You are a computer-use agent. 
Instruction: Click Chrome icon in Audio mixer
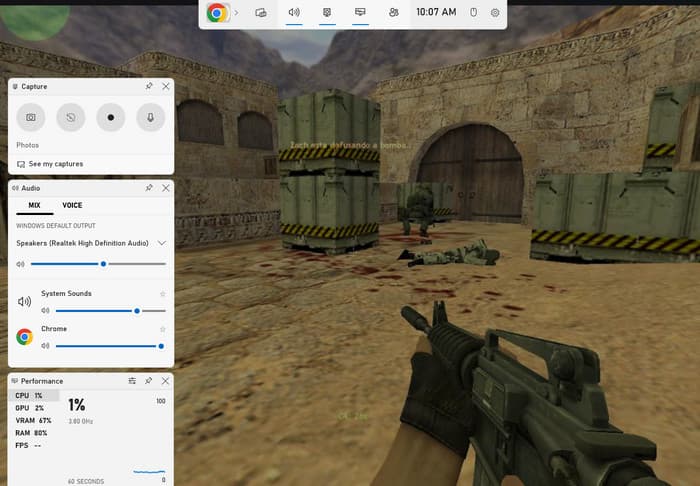click(25, 337)
